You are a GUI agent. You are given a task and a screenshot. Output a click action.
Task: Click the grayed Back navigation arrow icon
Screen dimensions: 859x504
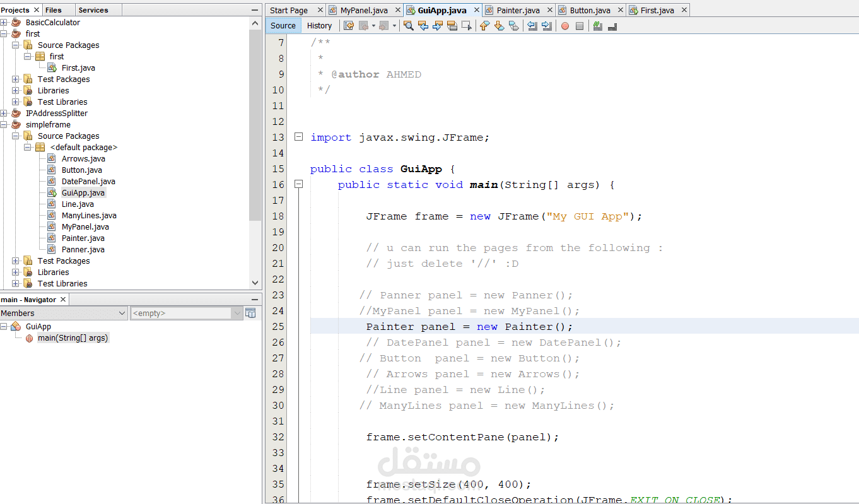tap(364, 26)
